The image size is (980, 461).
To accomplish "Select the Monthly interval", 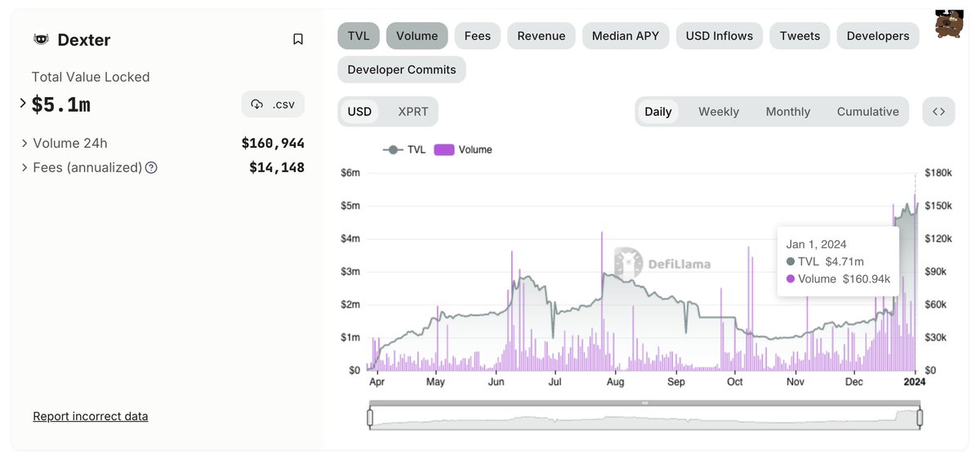I will pyautogui.click(x=788, y=112).
